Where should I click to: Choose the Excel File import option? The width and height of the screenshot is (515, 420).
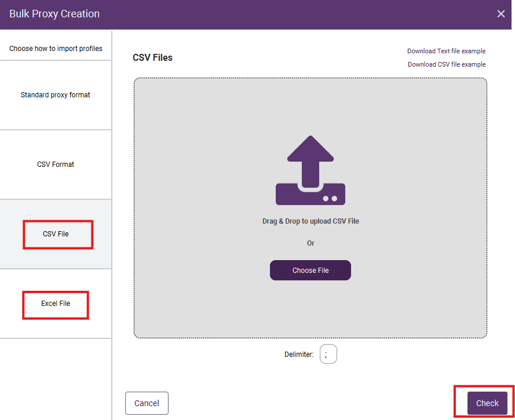tap(56, 304)
